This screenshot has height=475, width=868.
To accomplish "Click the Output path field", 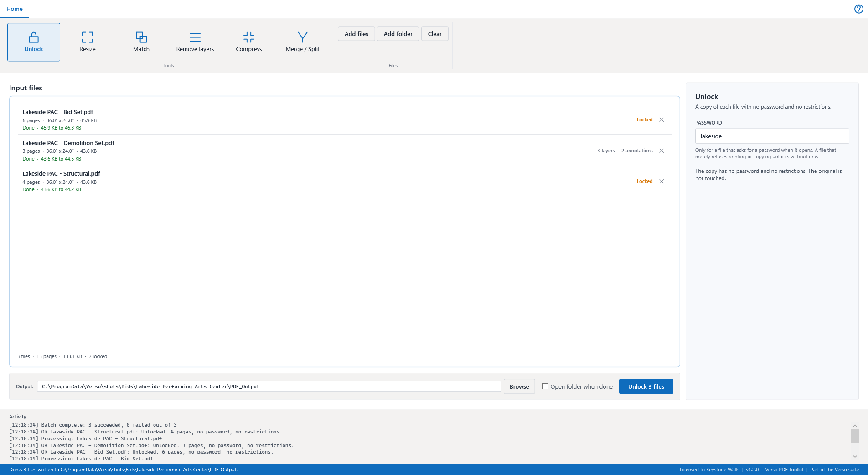I will (269, 386).
